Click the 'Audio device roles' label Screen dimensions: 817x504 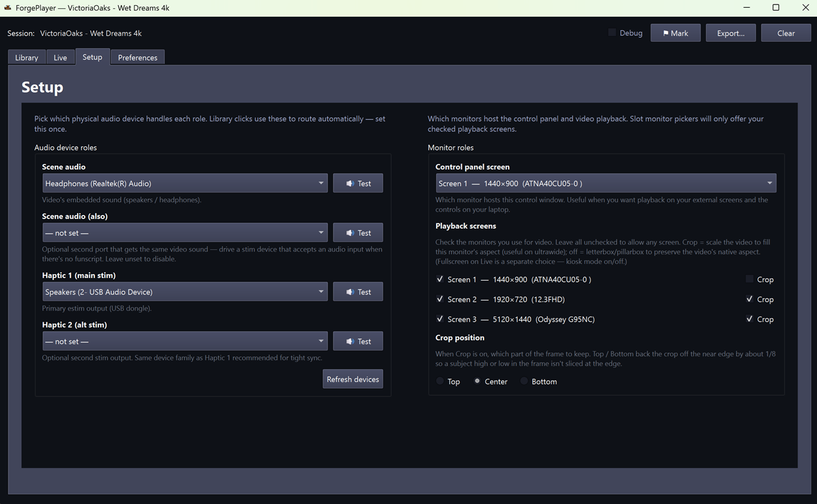pos(66,147)
